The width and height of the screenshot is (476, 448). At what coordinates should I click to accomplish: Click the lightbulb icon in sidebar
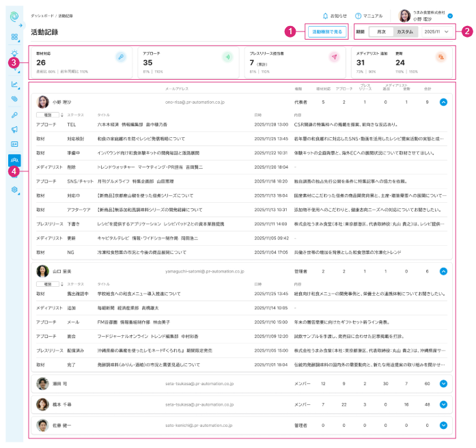[14, 54]
